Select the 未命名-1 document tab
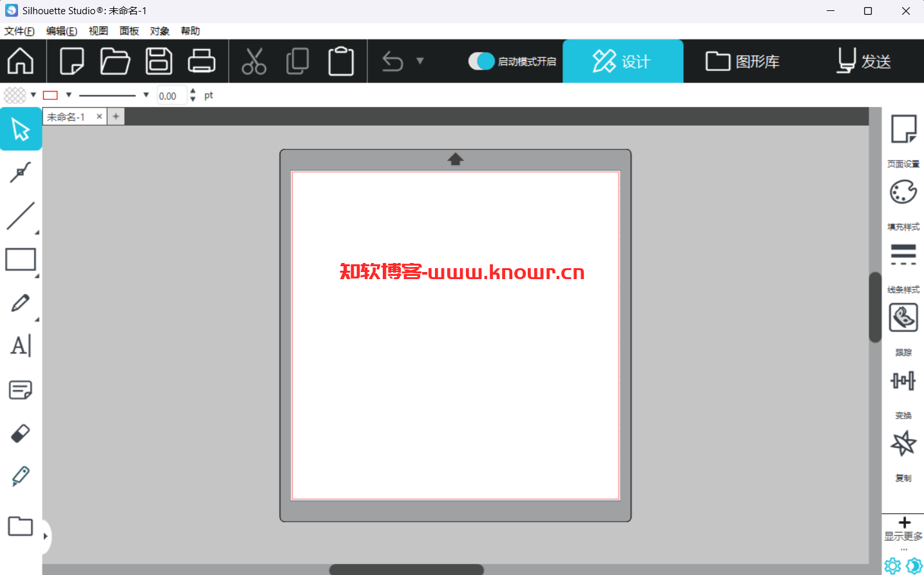This screenshot has width=924, height=575. pos(66,117)
